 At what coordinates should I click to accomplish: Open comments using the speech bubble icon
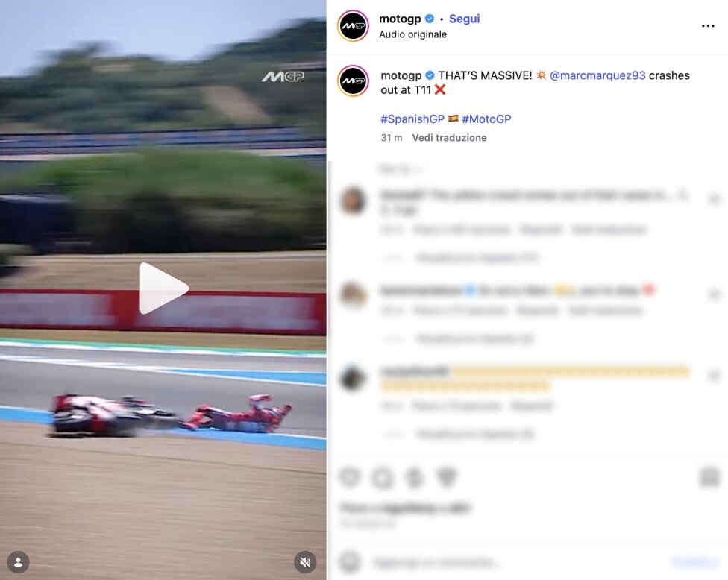tap(383, 477)
